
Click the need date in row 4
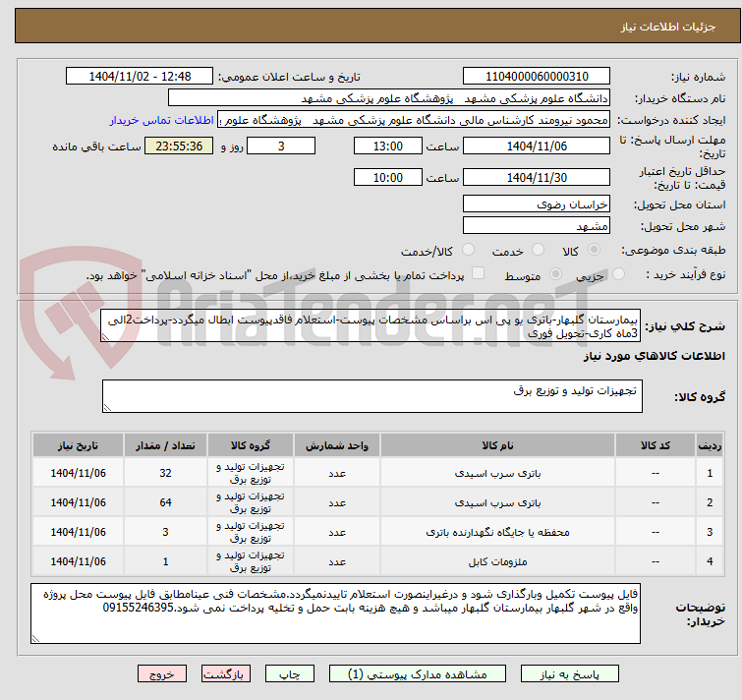pos(78,561)
